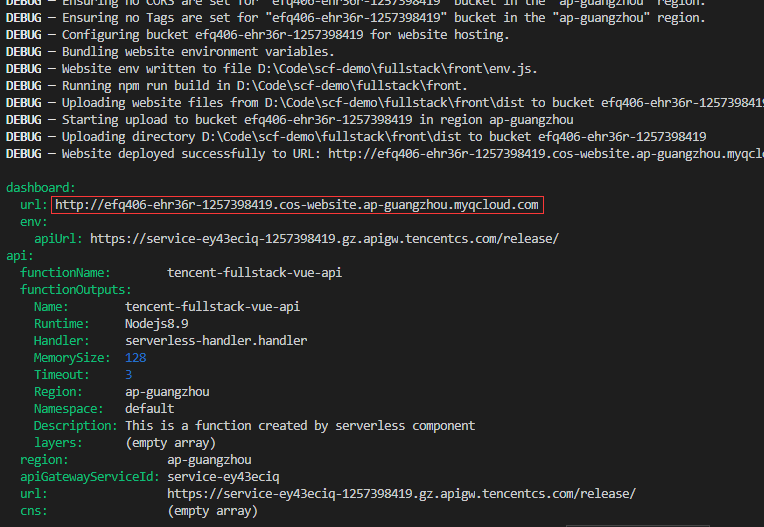Click the layers '(empty array)' value
Screen dimensions: 764x527
170,442
